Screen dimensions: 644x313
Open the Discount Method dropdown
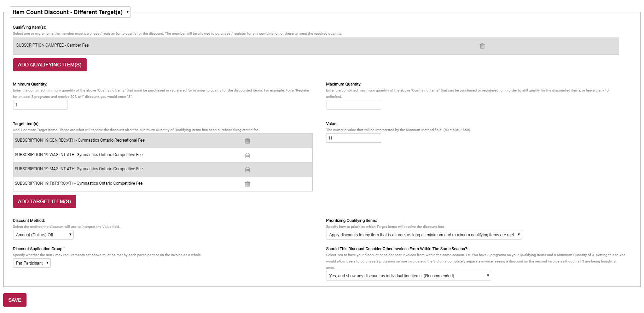43,235
